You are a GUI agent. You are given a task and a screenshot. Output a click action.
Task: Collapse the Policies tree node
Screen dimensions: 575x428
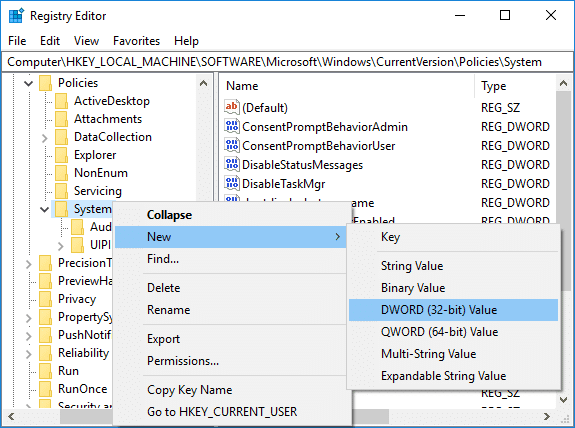[x=29, y=84]
